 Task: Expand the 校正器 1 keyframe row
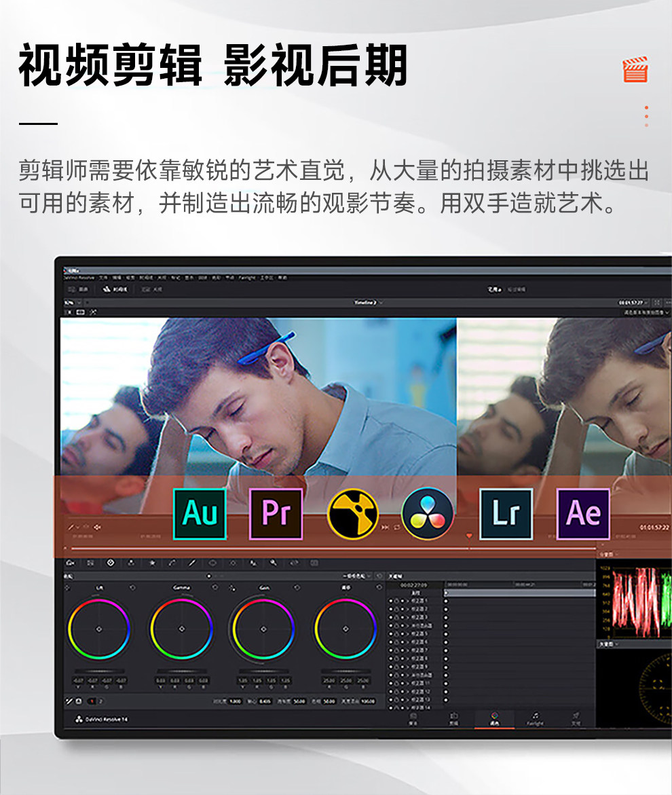pos(407,601)
